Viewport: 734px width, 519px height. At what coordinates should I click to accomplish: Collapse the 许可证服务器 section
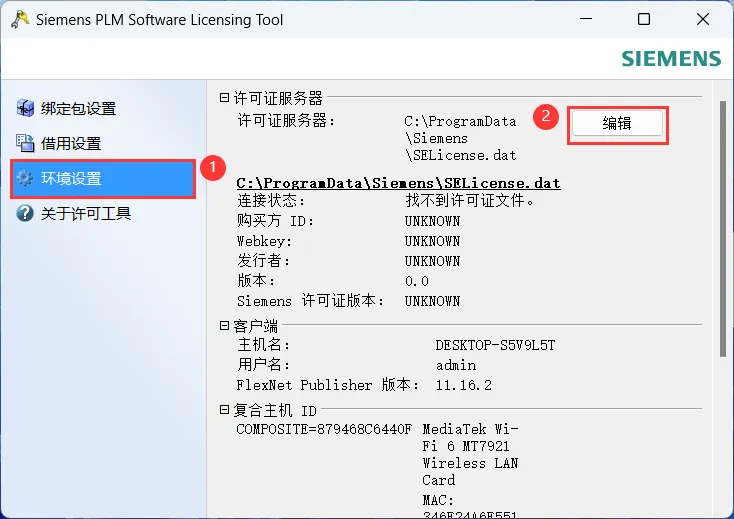(x=224, y=98)
